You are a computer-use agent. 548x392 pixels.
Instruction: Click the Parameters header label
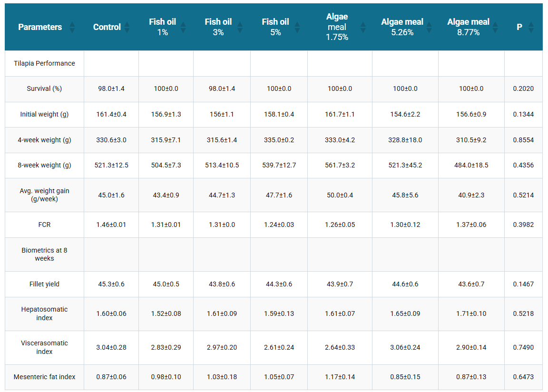[x=40, y=27]
